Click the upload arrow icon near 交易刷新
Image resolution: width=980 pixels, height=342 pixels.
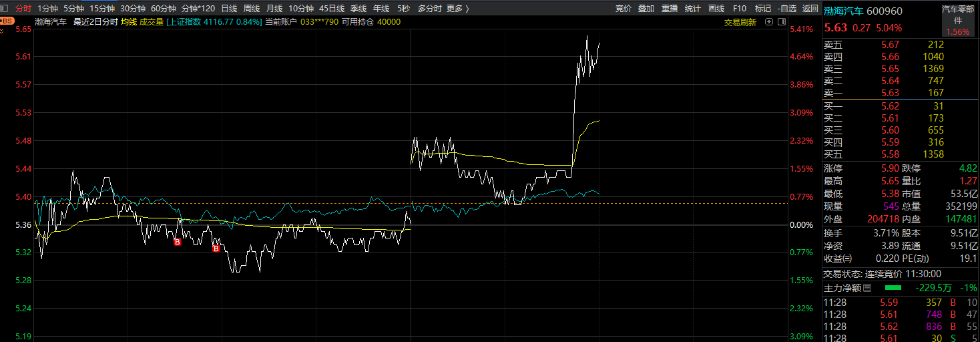coord(768,21)
